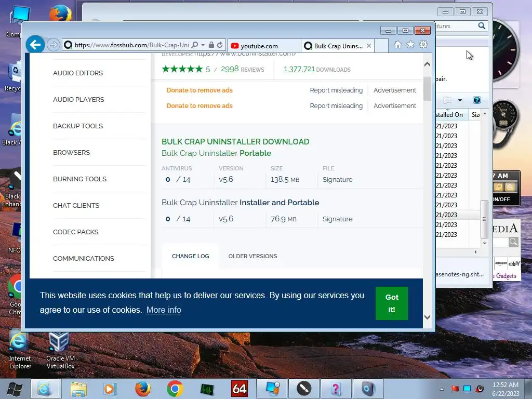The image size is (532, 399).
Task: Close the Bulk Crap Unins... tab
Action: [369, 46]
